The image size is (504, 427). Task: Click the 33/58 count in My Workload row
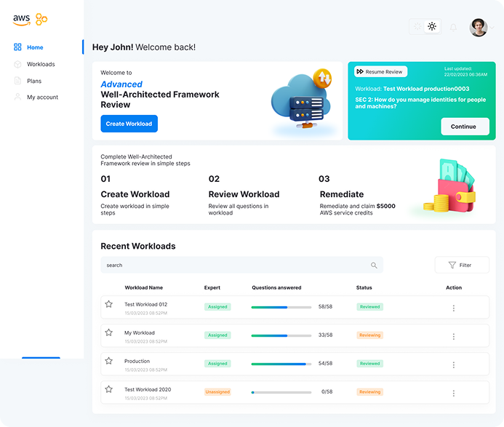point(325,335)
